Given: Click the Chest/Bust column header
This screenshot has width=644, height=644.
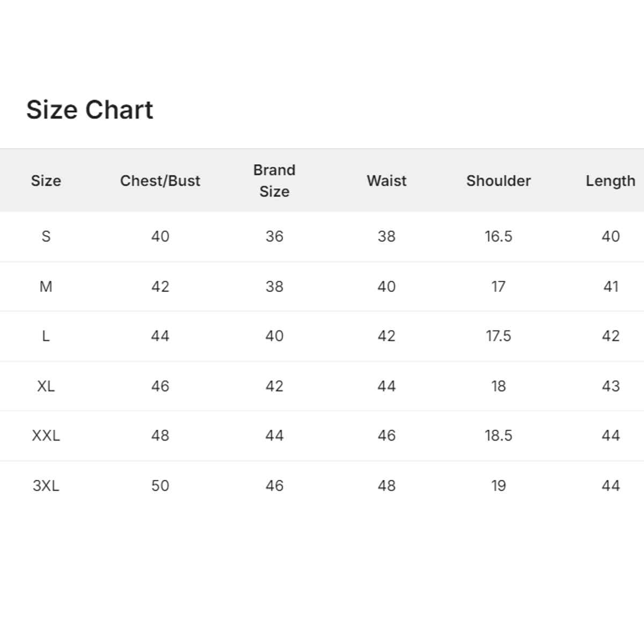Looking at the screenshot, I should pyautogui.click(x=160, y=181).
